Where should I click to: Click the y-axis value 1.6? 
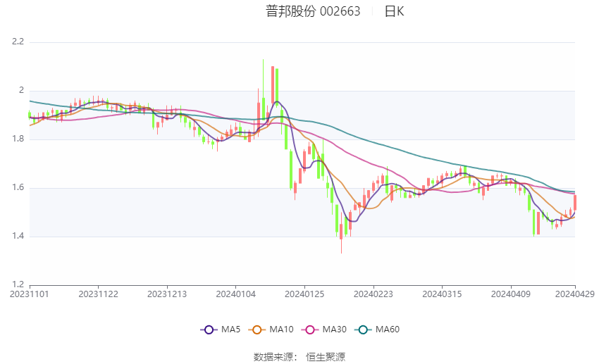(x=18, y=187)
